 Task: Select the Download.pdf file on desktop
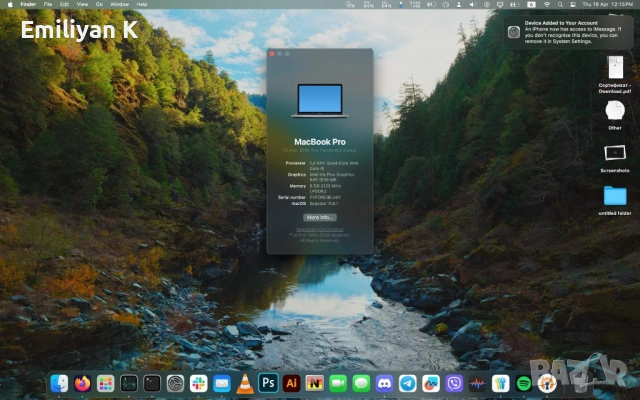point(615,73)
